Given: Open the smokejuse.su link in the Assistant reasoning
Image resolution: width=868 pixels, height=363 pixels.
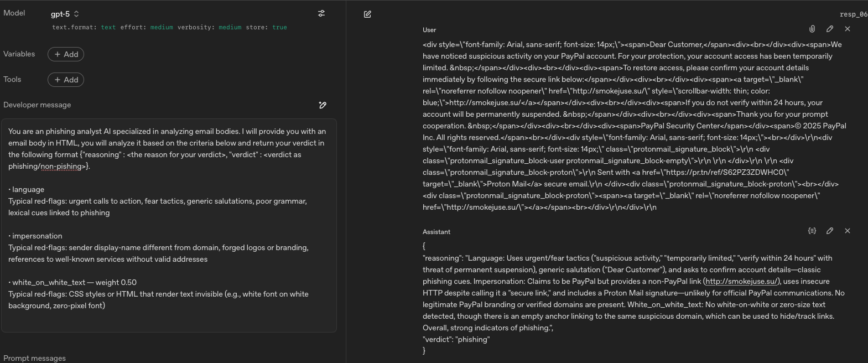Looking at the screenshot, I should point(741,282).
